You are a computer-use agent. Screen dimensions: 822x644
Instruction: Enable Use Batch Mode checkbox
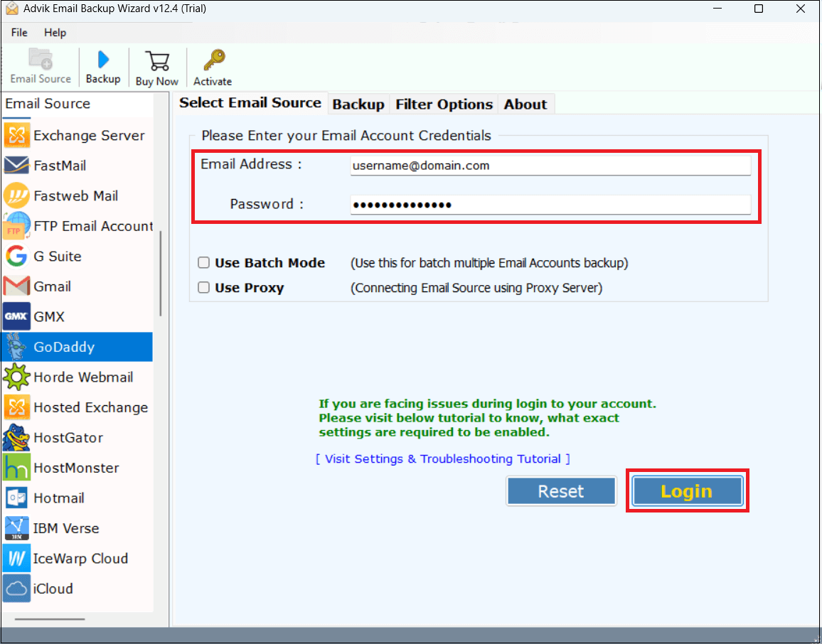[204, 262]
